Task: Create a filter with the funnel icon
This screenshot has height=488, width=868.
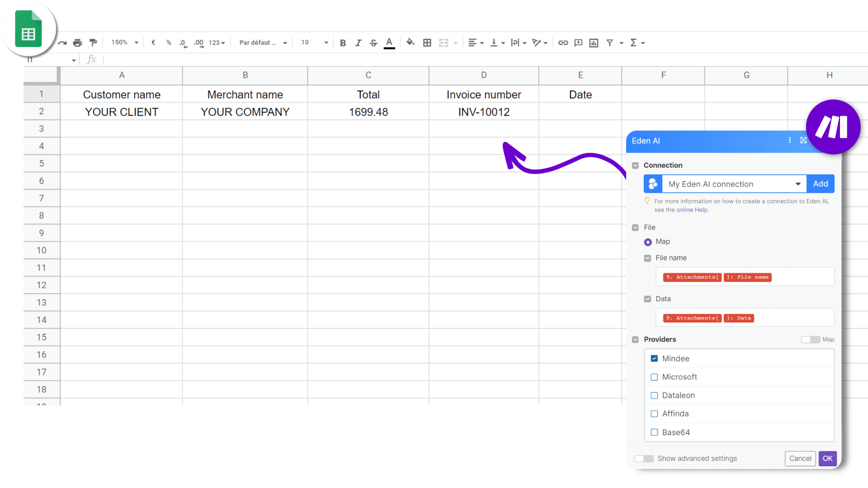Action: 609,43
